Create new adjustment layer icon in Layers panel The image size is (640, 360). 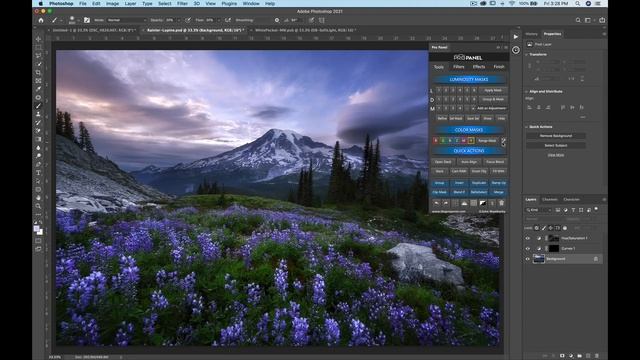click(571, 356)
